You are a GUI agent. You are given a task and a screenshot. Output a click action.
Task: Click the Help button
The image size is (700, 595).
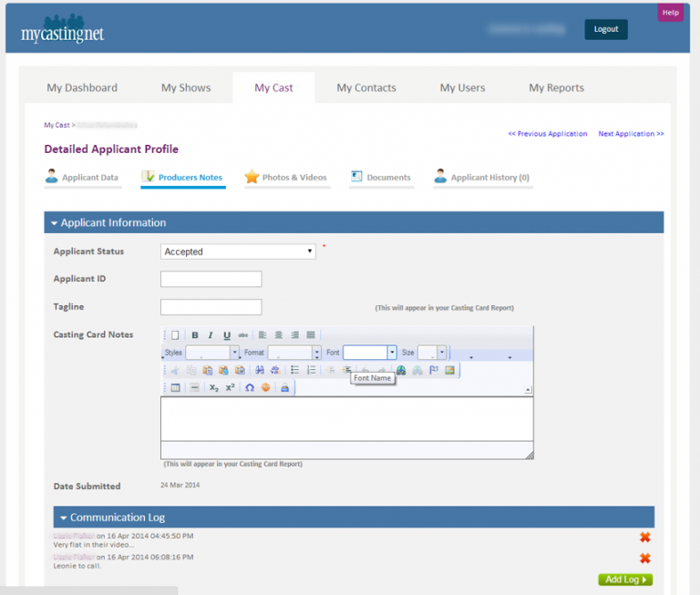click(670, 13)
